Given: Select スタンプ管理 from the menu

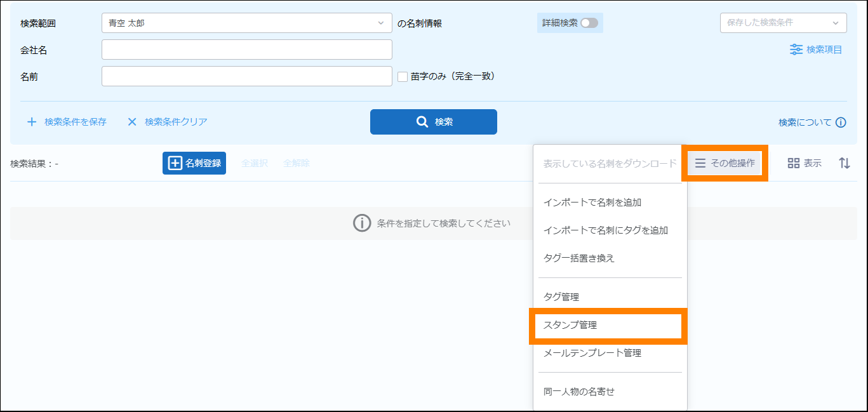Looking at the screenshot, I should (570, 325).
